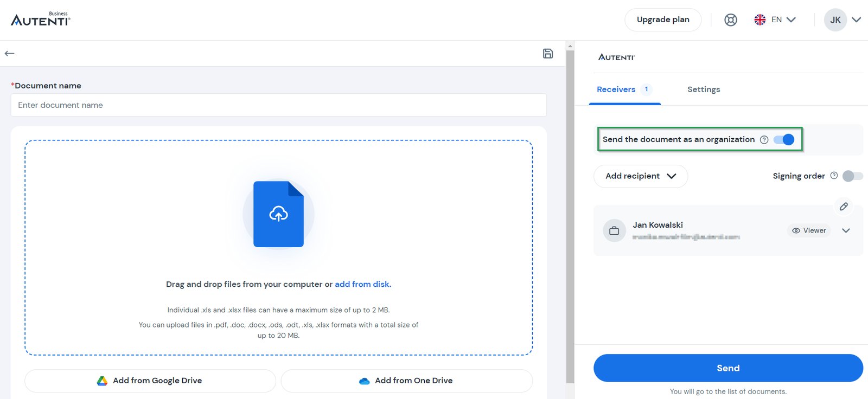
Task: Click the pencil edit icon for recipient
Action: pos(844,207)
